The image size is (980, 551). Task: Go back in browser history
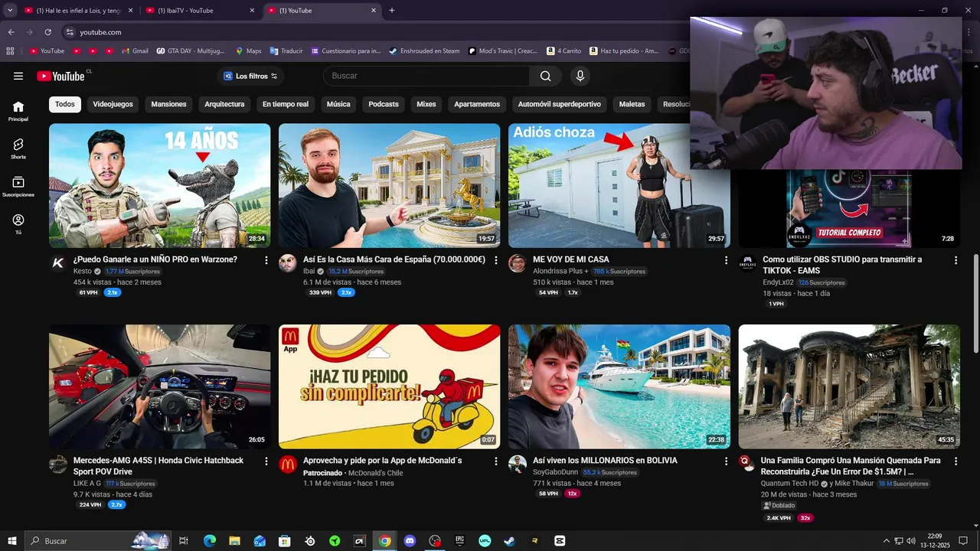pyautogui.click(x=11, y=32)
